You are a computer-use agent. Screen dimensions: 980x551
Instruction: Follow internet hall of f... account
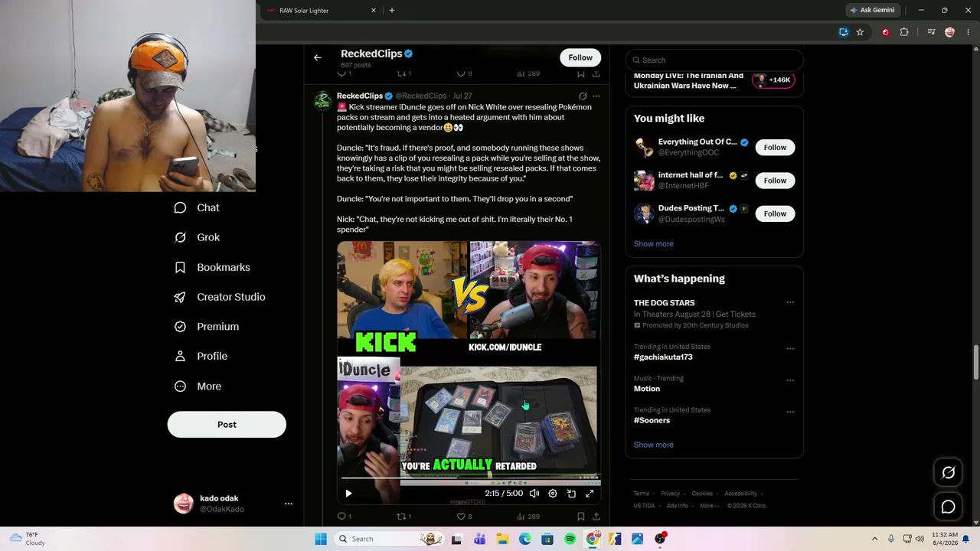tap(775, 181)
